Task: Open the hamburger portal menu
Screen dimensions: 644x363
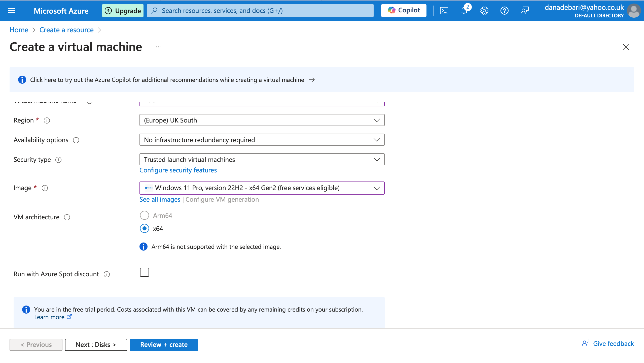Action: click(x=12, y=11)
